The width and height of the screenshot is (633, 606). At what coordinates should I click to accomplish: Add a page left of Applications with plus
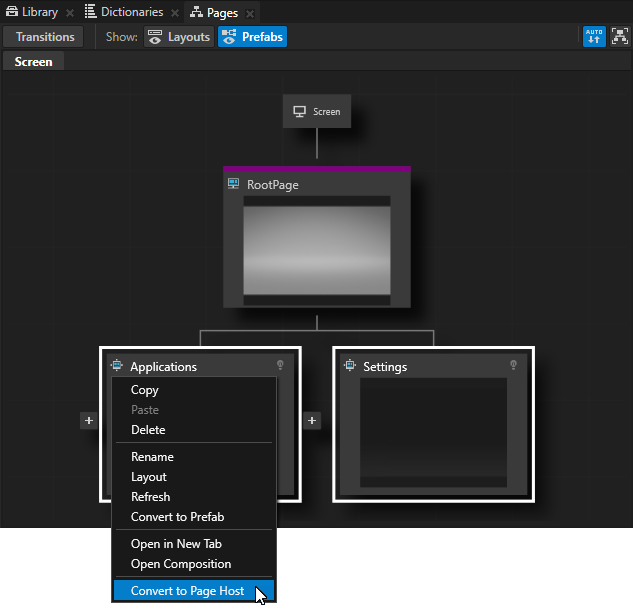[x=88, y=421]
